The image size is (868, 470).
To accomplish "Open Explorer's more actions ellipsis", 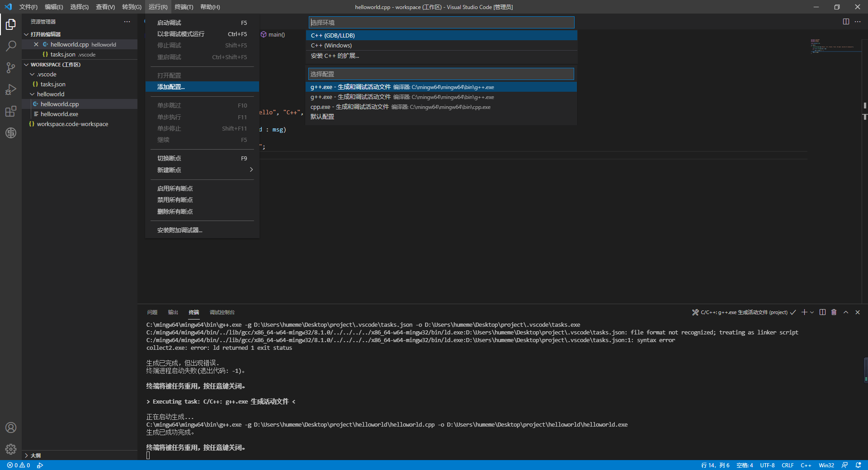I will pyautogui.click(x=127, y=22).
